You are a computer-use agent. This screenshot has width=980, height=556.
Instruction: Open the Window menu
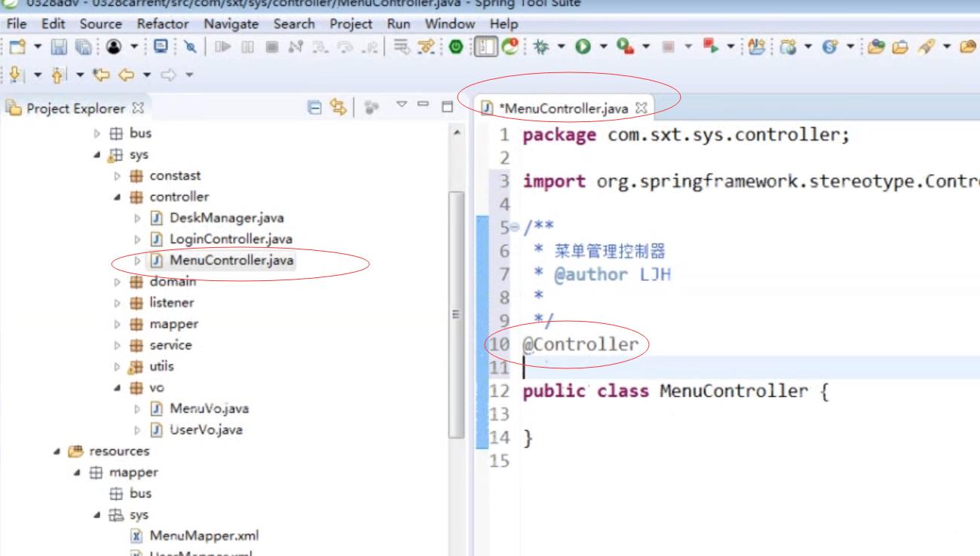449,23
